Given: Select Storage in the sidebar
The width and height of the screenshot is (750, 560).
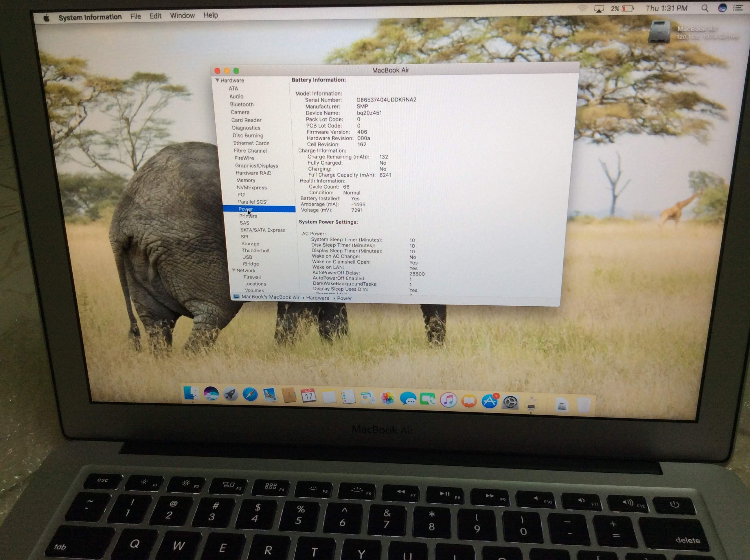Looking at the screenshot, I should pos(250,243).
